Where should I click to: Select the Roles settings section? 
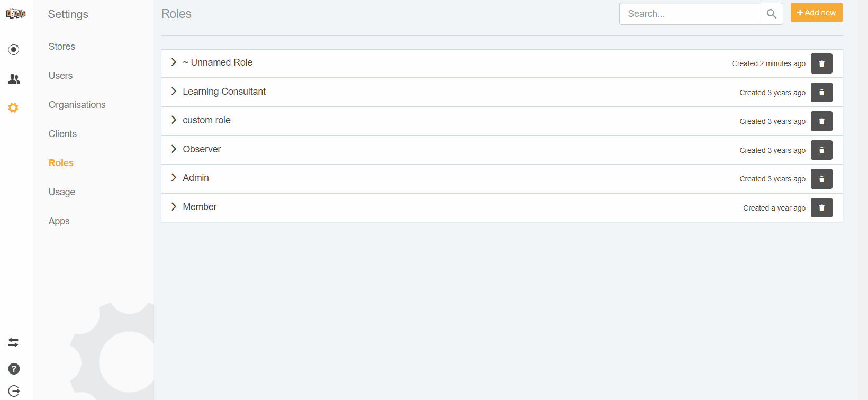61,163
